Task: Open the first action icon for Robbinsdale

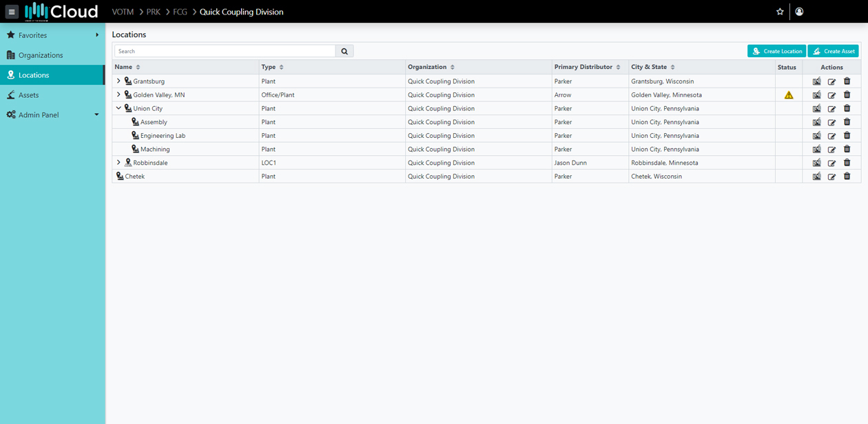Action: pyautogui.click(x=816, y=163)
